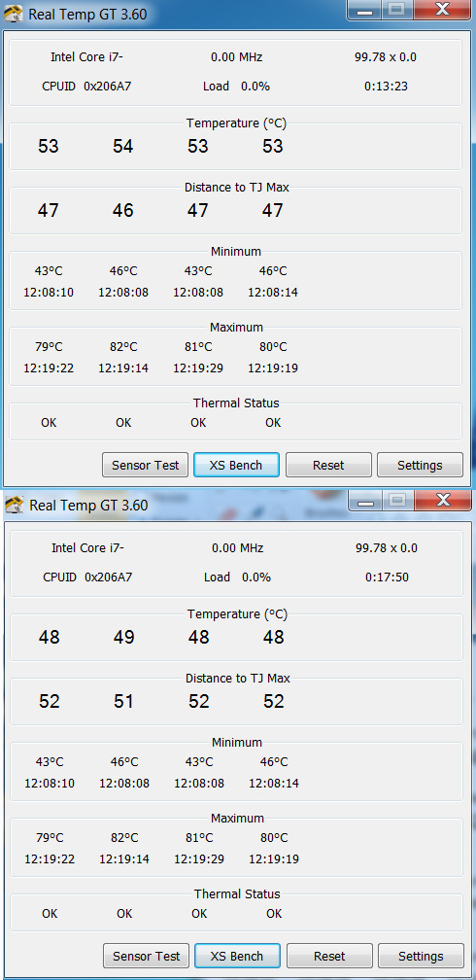This screenshot has height=980, width=476.
Task: Open Settings in the lower Real Temp window
Action: pos(421,957)
